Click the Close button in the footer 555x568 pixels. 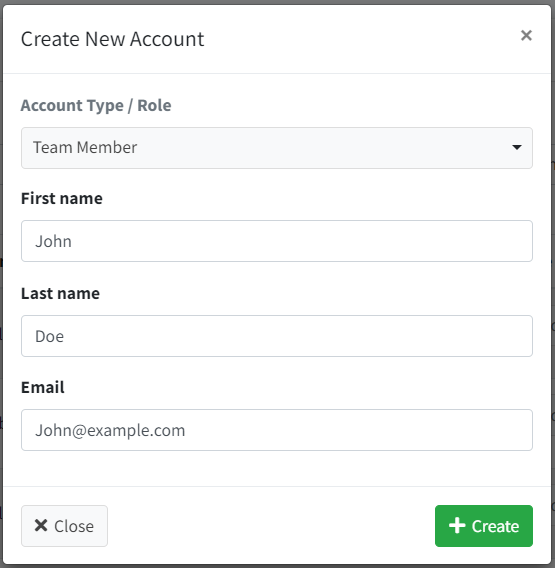(64, 526)
